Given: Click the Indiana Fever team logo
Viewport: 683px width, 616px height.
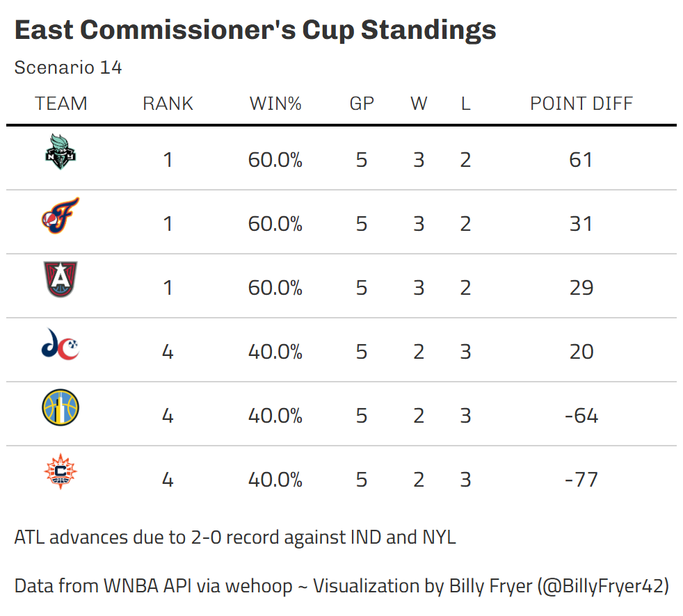Looking at the screenshot, I should pyautogui.click(x=61, y=217).
